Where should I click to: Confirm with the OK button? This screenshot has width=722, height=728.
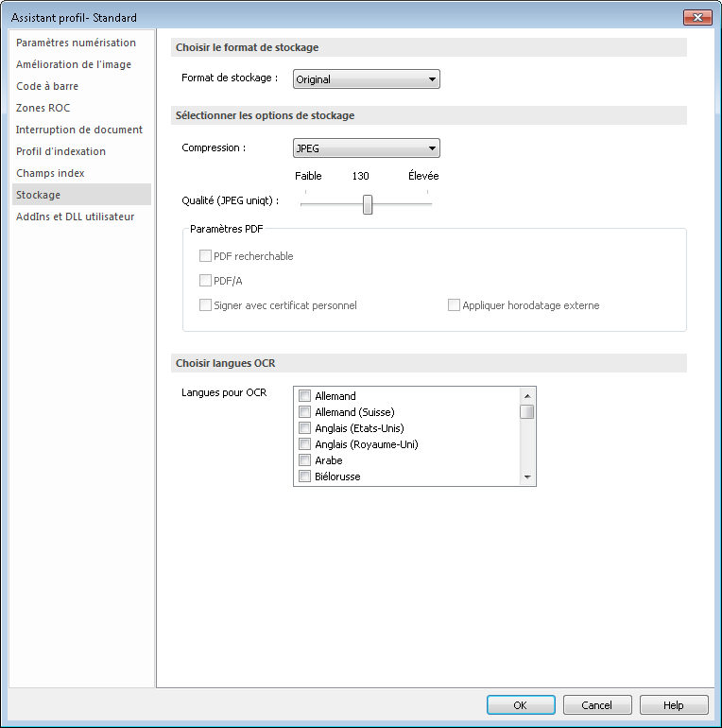521,705
